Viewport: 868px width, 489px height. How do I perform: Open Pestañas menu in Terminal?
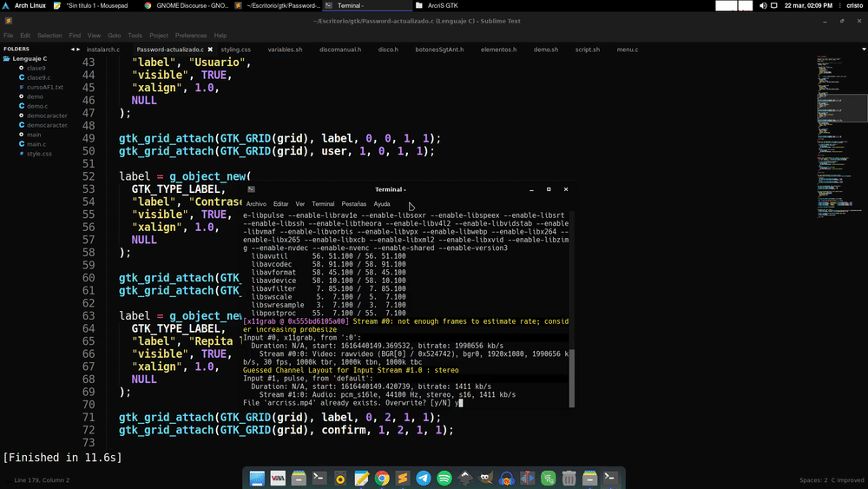(x=354, y=204)
